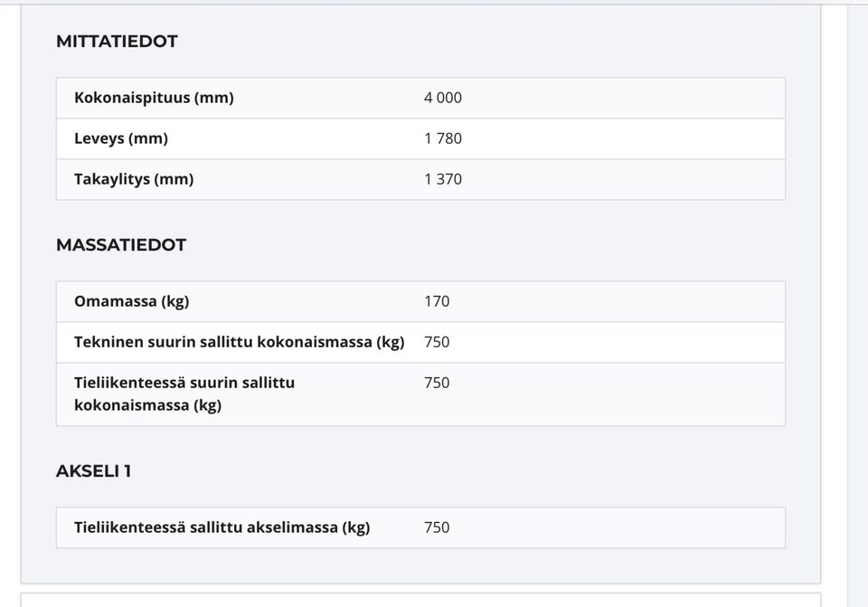868x607 pixels.
Task: Click the narrow white panel at right edge
Action: tap(857, 271)
